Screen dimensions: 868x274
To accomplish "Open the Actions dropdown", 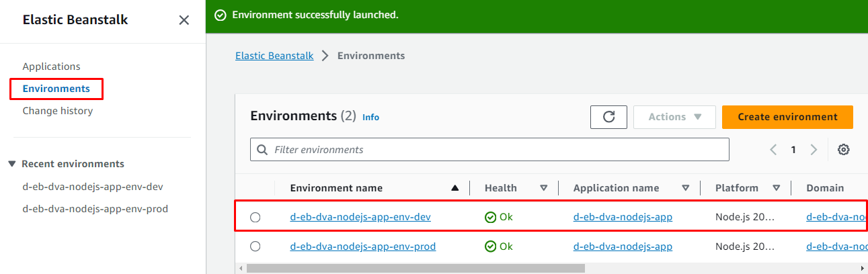I will point(674,117).
